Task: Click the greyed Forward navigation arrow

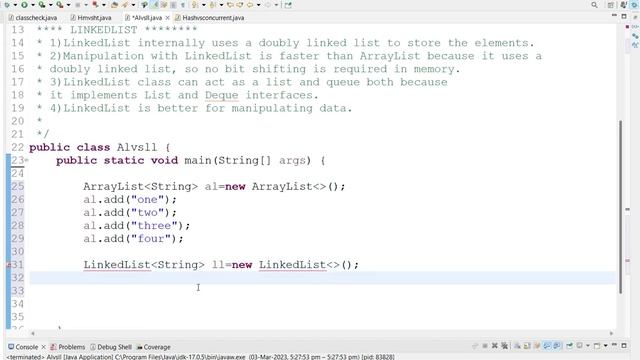Action: click(x=268, y=5)
